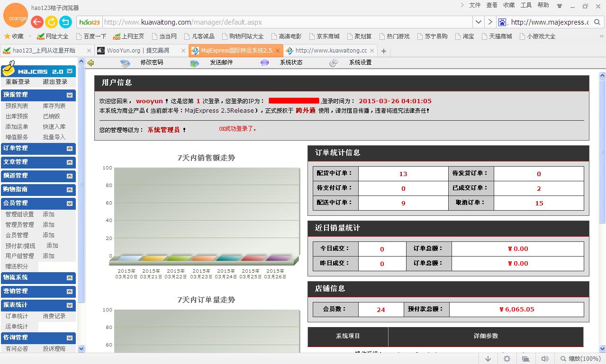Click the settings gear in the status bar
The image size is (606, 364).
507,359
